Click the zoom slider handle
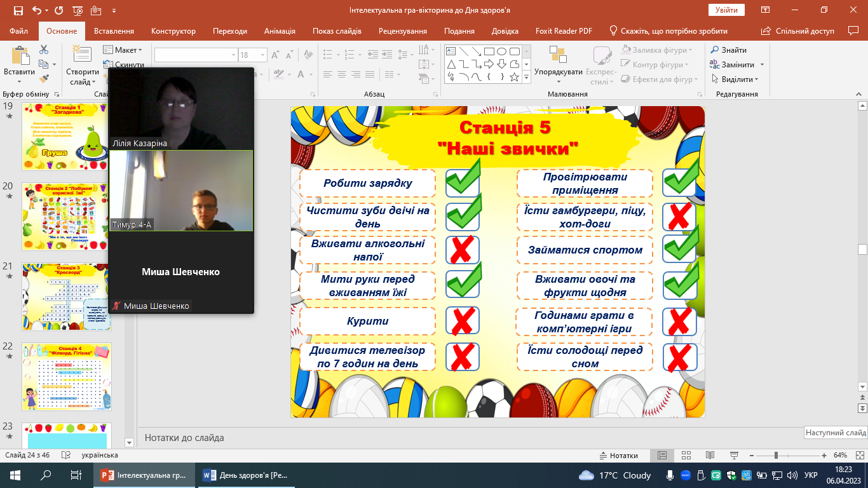 (776, 456)
